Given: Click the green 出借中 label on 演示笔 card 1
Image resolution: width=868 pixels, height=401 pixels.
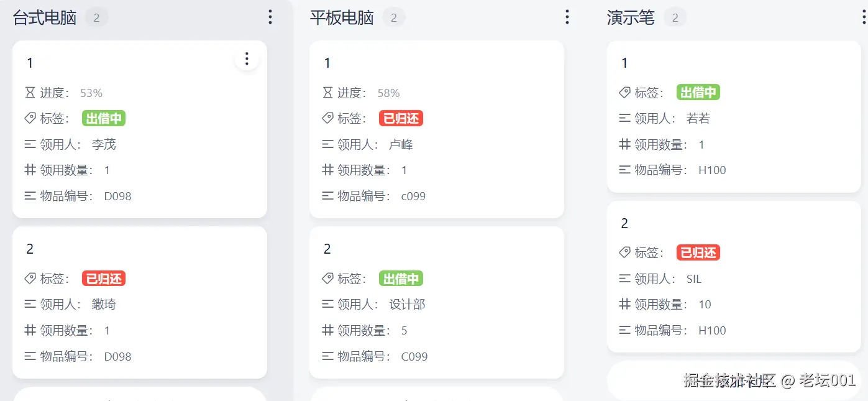Looking at the screenshot, I should (x=698, y=92).
